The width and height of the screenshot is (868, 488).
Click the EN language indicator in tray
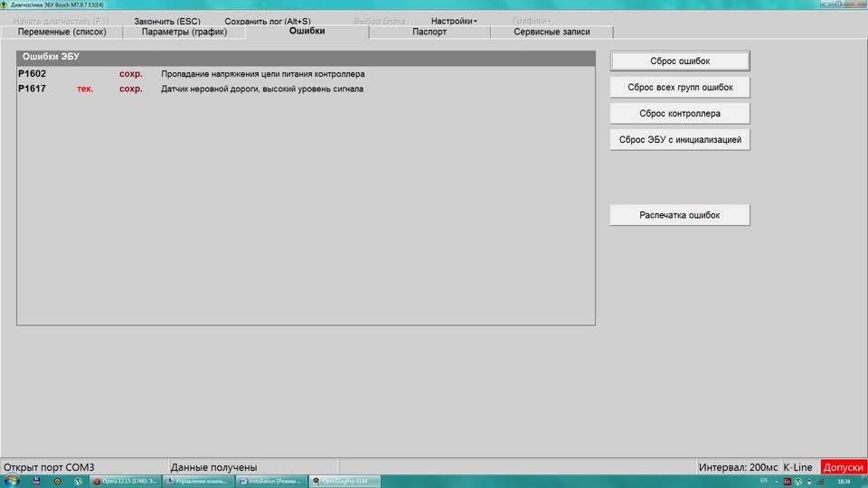763,481
